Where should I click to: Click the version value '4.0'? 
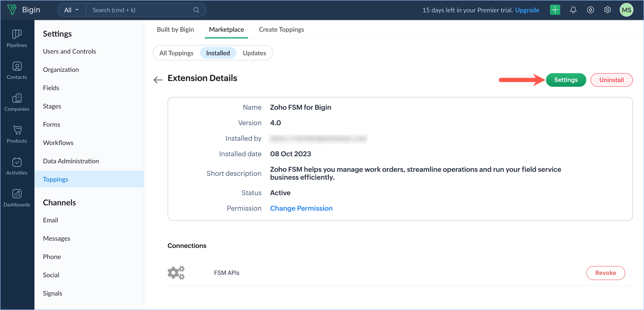coord(275,123)
